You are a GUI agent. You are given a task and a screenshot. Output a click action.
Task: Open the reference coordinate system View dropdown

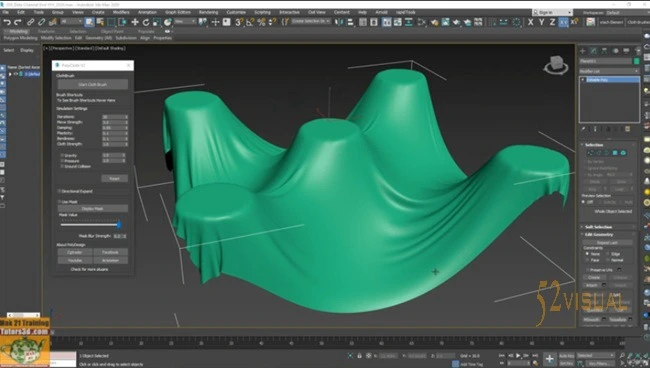click(184, 22)
